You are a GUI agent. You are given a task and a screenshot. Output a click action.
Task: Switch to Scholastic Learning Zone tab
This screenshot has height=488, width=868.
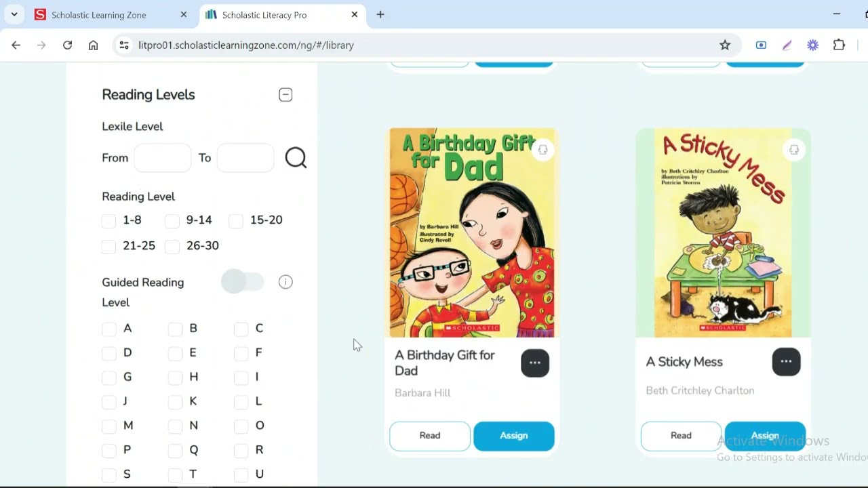(x=112, y=14)
